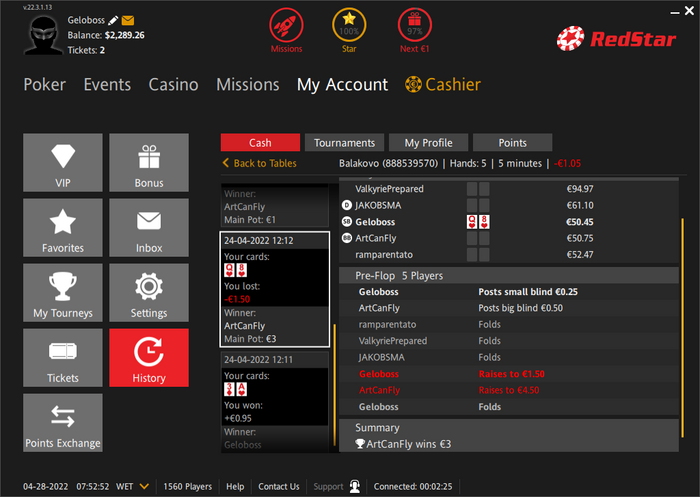Click the 'Raises to €4.50' action
The image size is (700, 497).
[x=508, y=390]
